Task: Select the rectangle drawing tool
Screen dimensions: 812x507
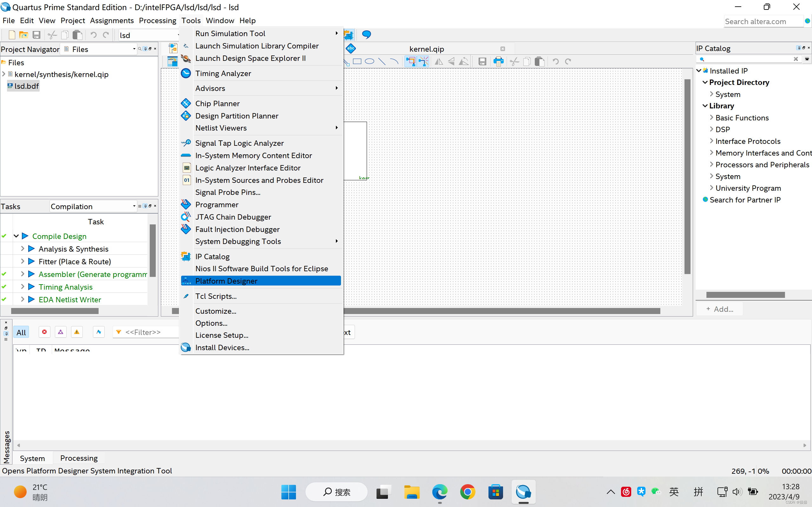Action: (x=357, y=62)
